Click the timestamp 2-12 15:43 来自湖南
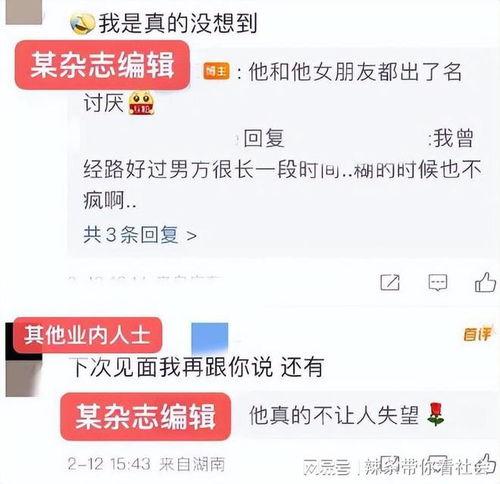Screen dimensions: 500x484 tap(146, 464)
